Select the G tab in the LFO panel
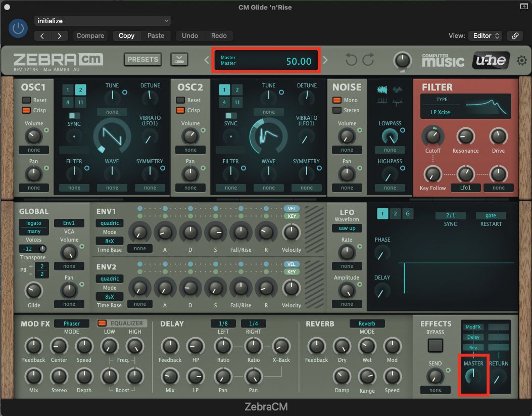This screenshot has width=532, height=416. [408, 213]
